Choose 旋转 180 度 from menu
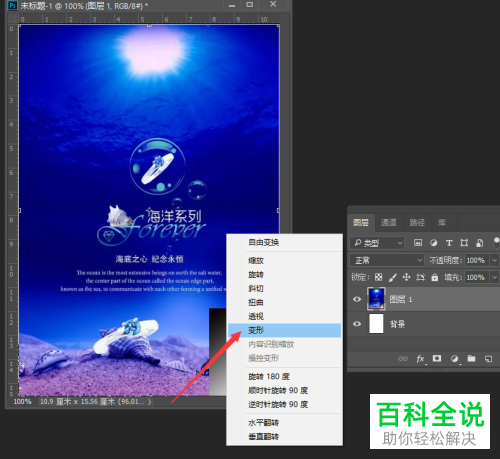This screenshot has height=459, width=500. [284, 376]
